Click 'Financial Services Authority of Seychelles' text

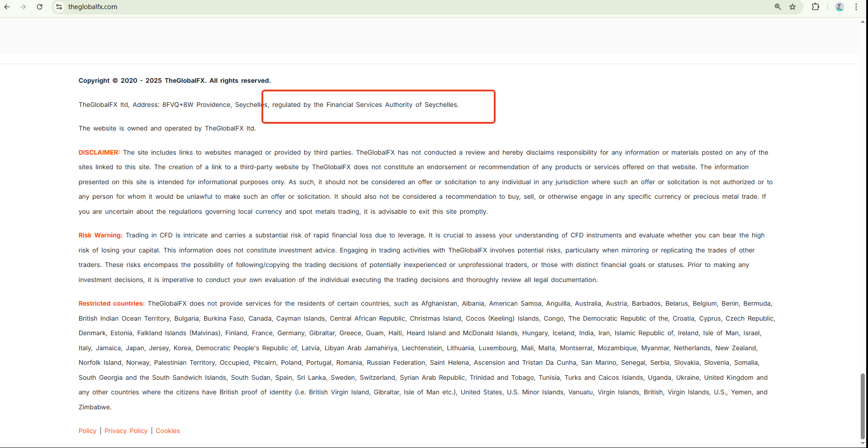[391, 105]
